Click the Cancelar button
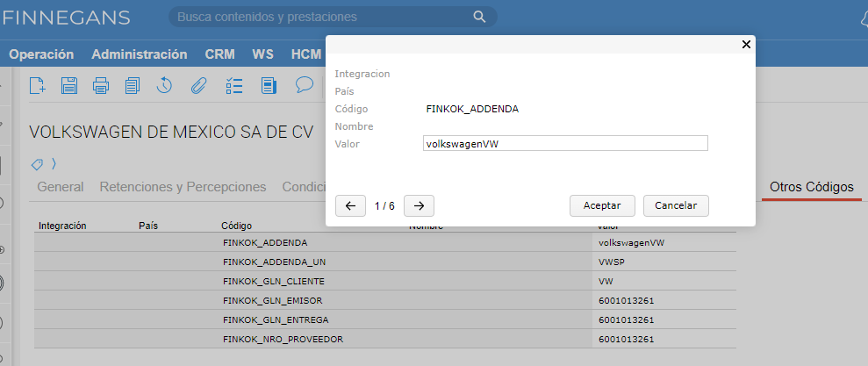The height and width of the screenshot is (366, 868). 676,205
